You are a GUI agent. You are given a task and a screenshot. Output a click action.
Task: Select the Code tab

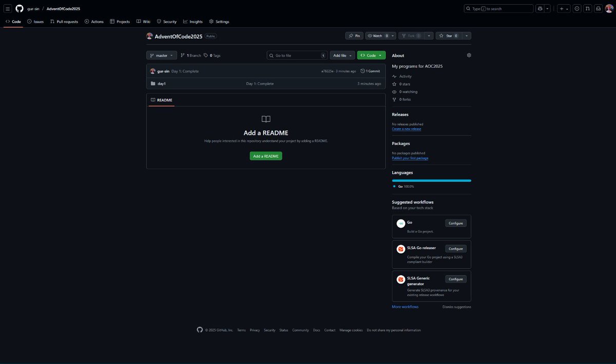coord(13,22)
